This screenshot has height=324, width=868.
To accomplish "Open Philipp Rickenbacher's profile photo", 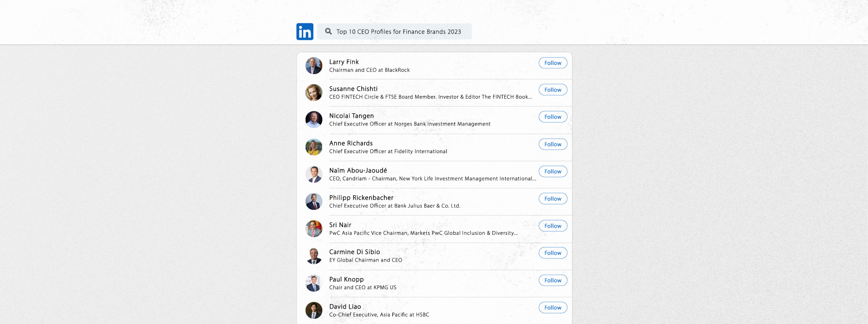I will pyautogui.click(x=314, y=201).
